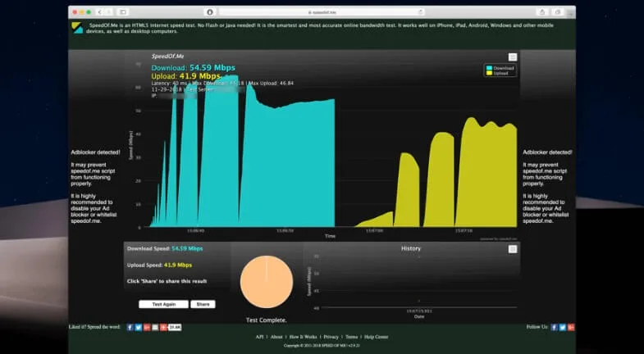Focus the Safari address bar

pos(322,12)
